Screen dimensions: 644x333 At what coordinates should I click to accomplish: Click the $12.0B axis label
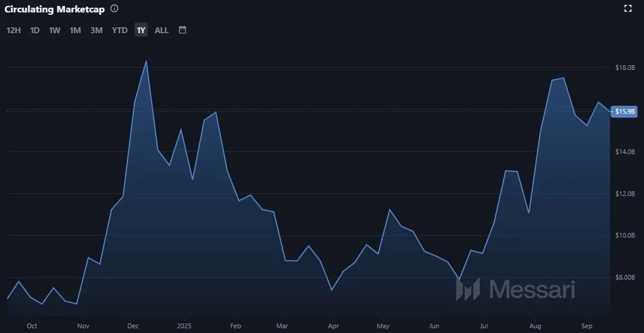625,194
